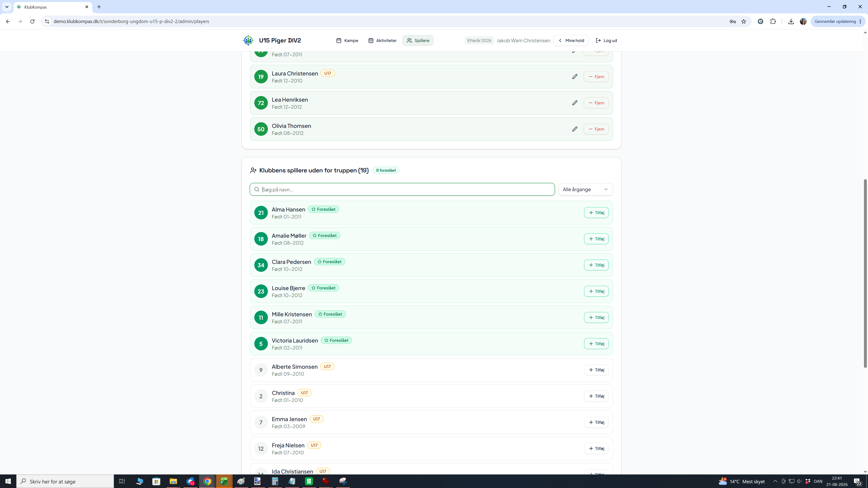The height and width of the screenshot is (488, 868).
Task: Add Alma Hansen with Tilføj
Action: click(596, 213)
